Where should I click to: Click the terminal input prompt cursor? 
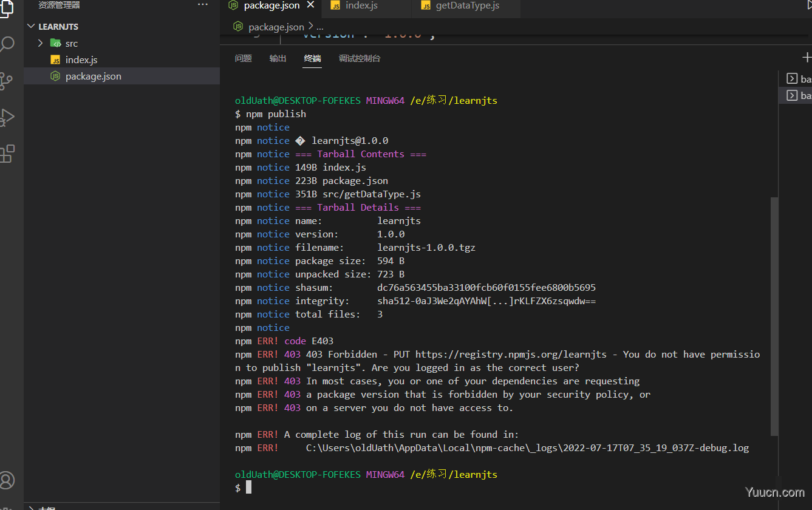click(x=248, y=488)
